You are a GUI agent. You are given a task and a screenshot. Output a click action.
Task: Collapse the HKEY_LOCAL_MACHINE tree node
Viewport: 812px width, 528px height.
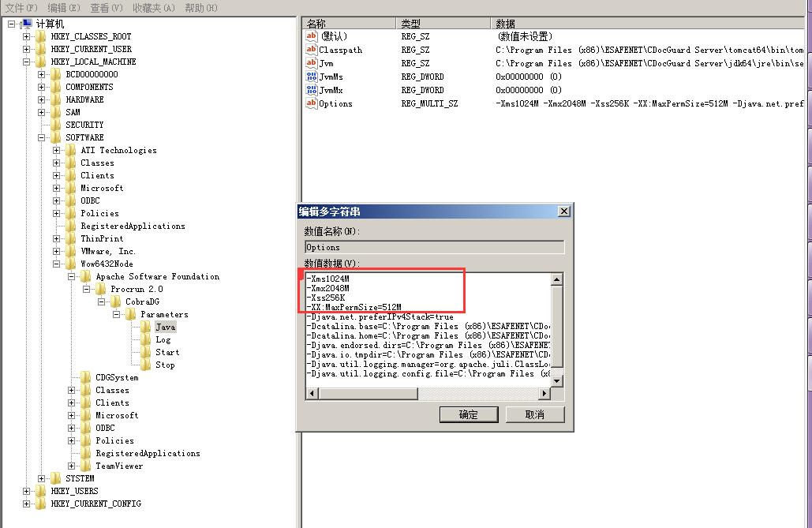(x=27, y=62)
